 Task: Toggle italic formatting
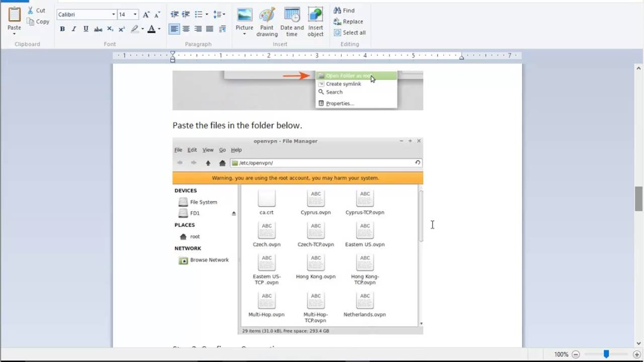[74, 29]
